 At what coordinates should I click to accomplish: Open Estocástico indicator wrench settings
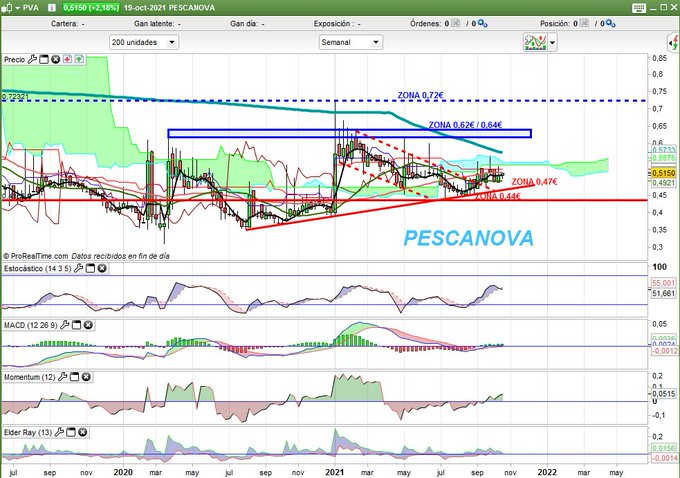point(78,268)
